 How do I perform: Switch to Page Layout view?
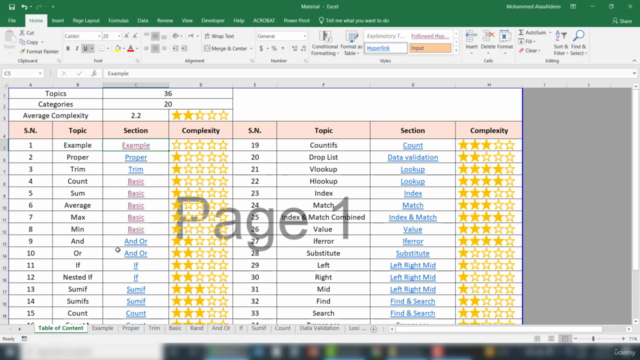[x=551, y=339]
